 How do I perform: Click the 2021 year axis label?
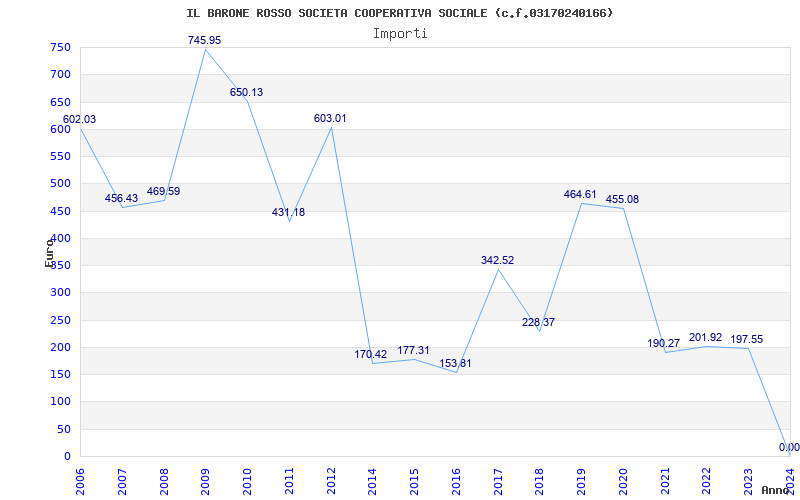pyautogui.click(x=665, y=482)
